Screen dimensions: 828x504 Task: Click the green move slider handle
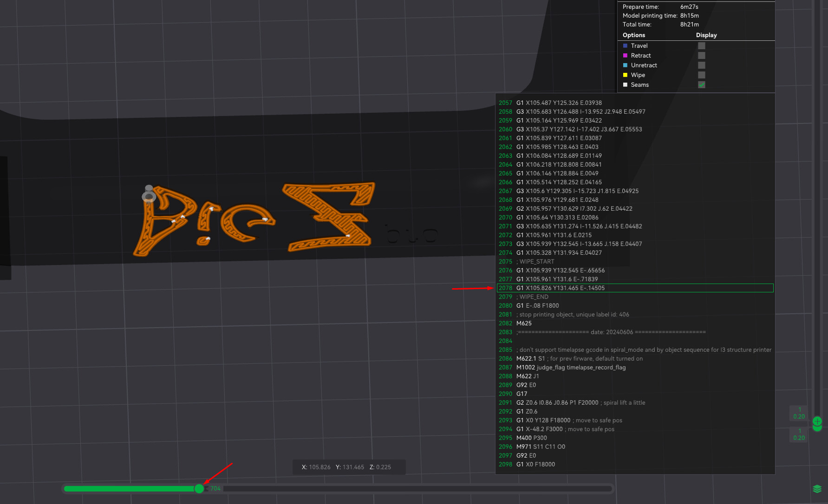point(199,488)
